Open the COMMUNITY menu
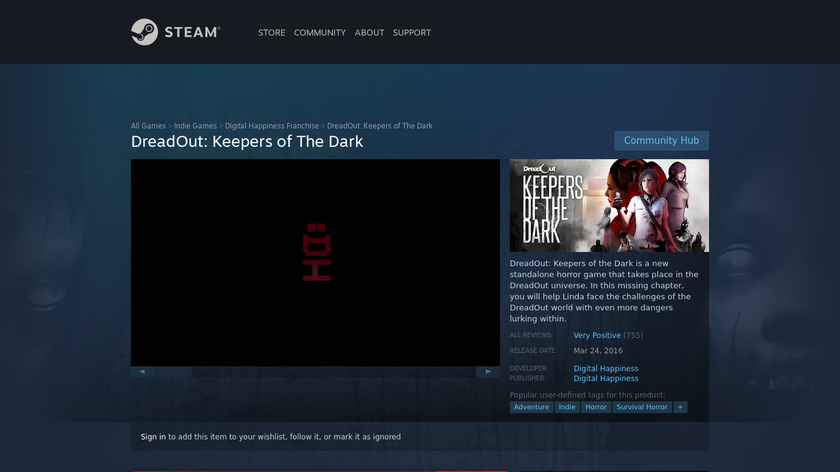840x472 pixels. coord(320,33)
